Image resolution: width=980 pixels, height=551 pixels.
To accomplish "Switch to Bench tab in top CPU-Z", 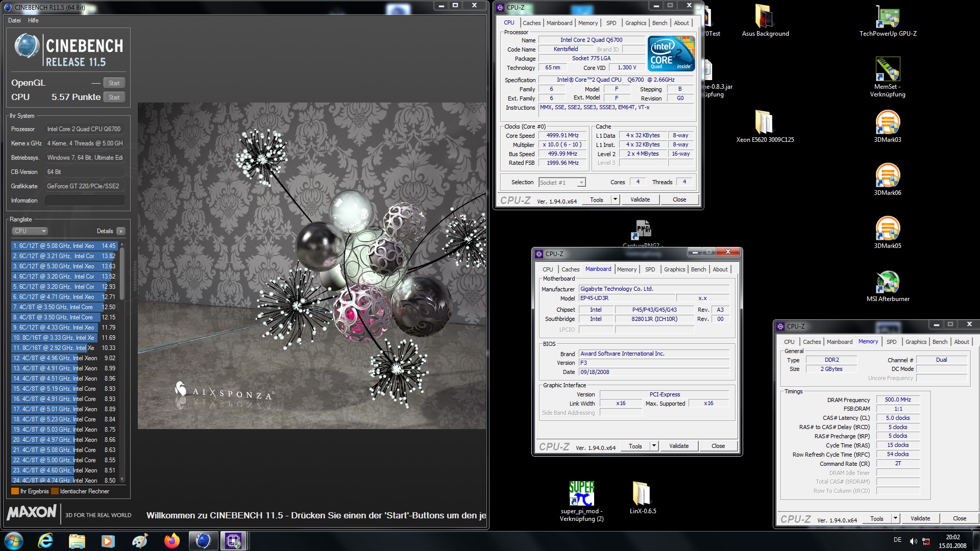I will point(659,23).
